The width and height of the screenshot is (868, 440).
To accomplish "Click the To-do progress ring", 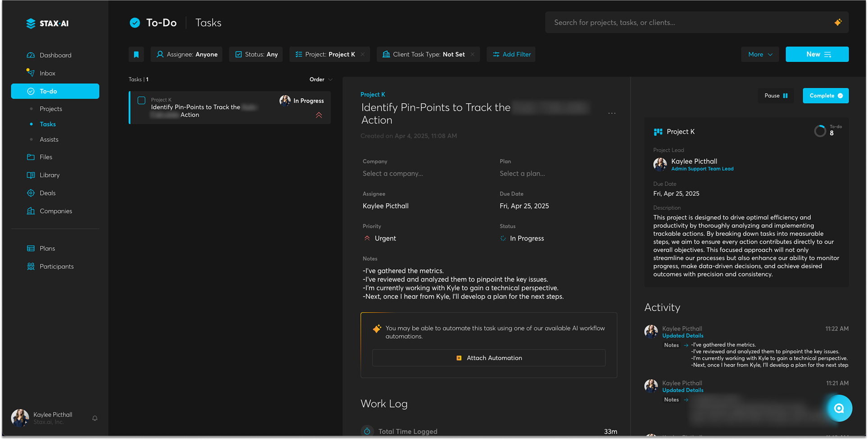I will (x=820, y=131).
